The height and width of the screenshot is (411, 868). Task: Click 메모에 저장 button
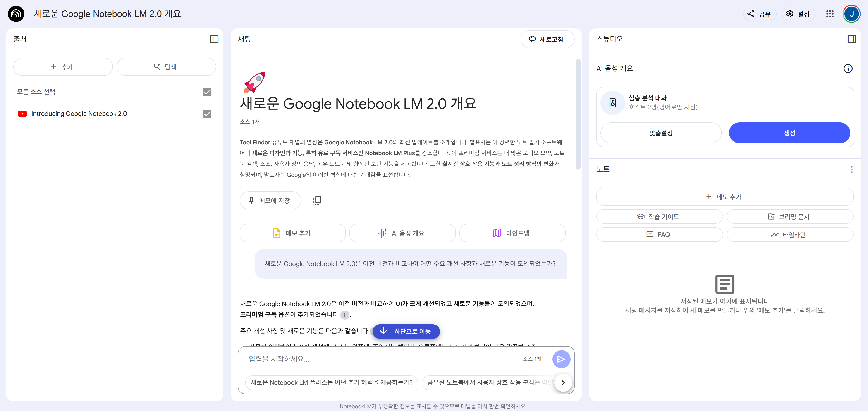tap(270, 200)
